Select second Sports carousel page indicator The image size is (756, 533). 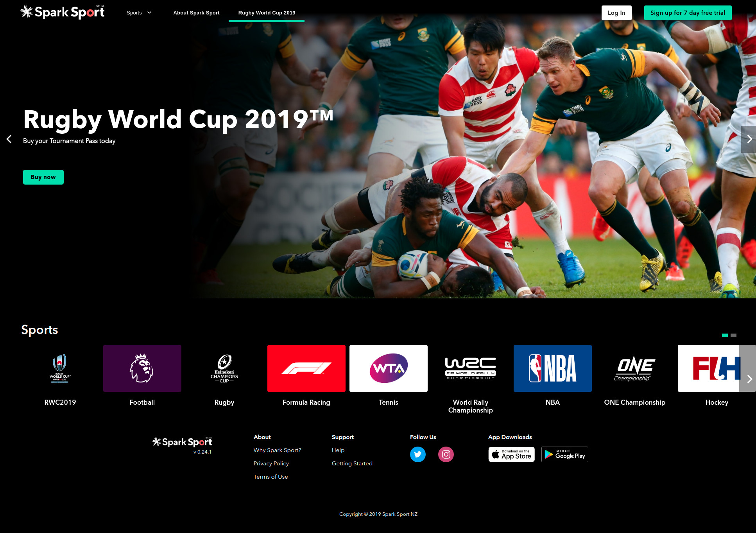733,335
